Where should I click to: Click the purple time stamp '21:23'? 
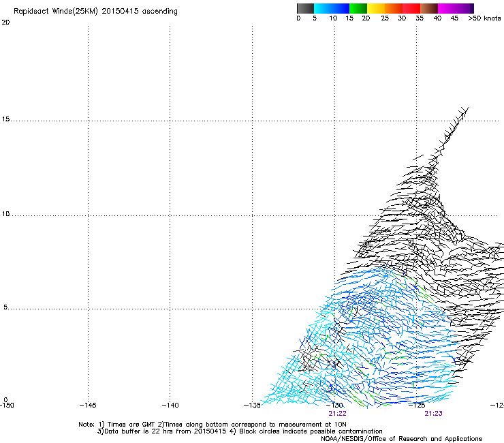pyautogui.click(x=433, y=414)
